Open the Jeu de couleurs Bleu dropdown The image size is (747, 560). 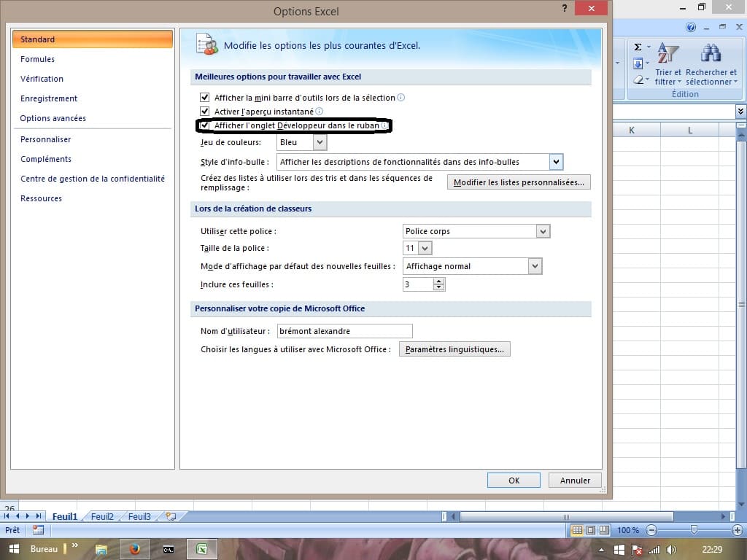[x=302, y=143]
